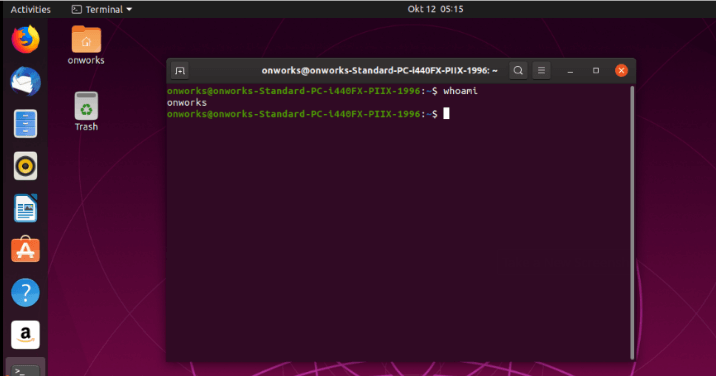Minimize the terminal window
Image resolution: width=716 pixels, height=376 pixels.
coord(570,71)
